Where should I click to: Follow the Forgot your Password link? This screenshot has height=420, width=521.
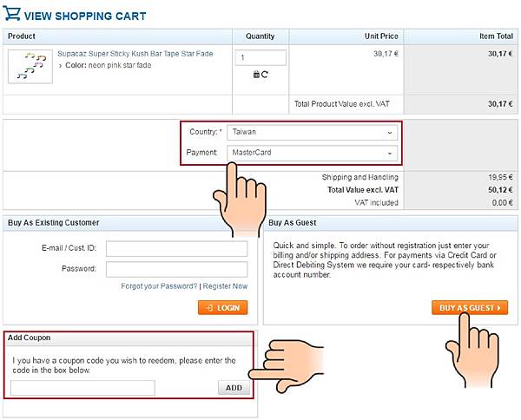pos(159,286)
